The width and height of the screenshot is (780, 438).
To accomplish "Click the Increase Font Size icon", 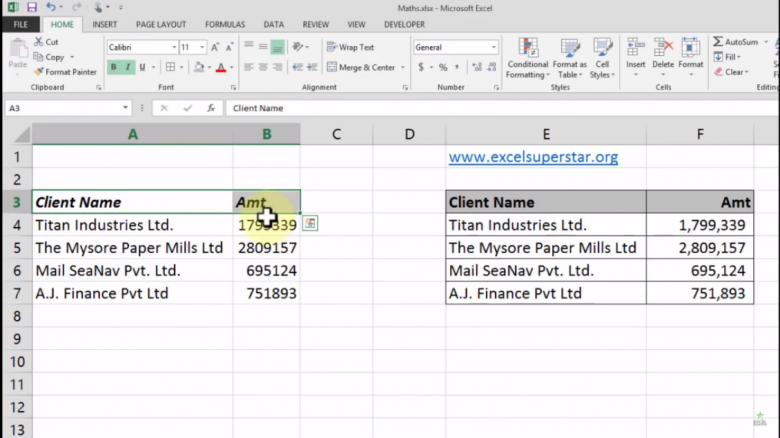I will click(x=216, y=47).
